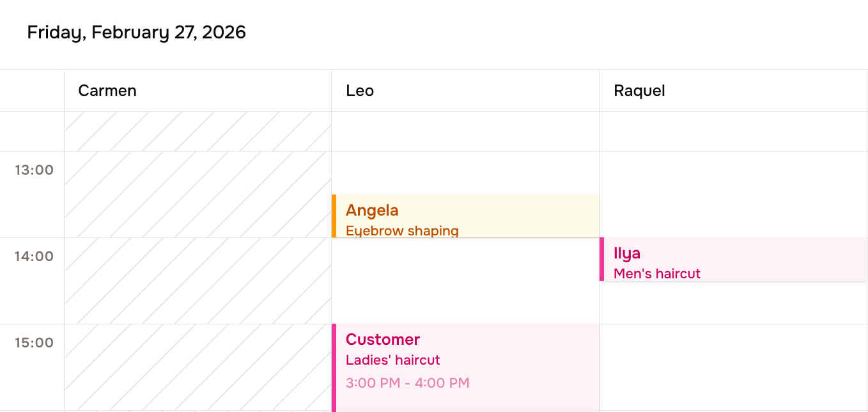Click the 15:00 time label
The image size is (868, 412).
click(x=34, y=342)
